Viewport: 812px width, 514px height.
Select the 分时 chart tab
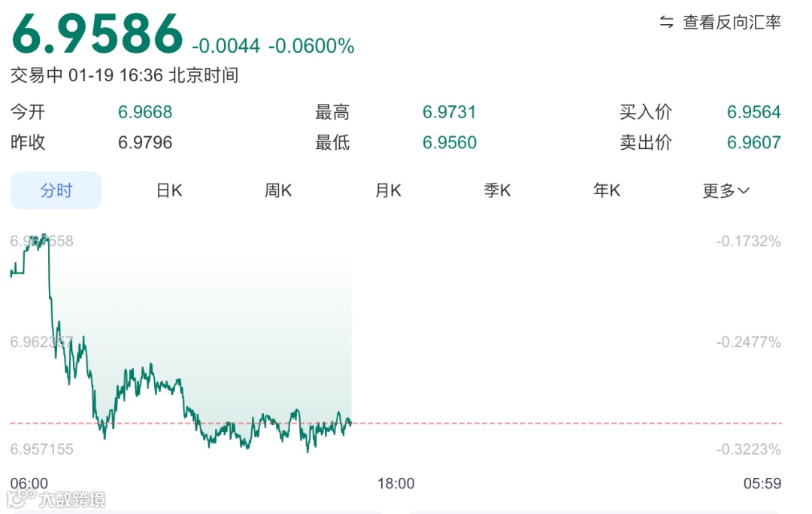(56, 190)
